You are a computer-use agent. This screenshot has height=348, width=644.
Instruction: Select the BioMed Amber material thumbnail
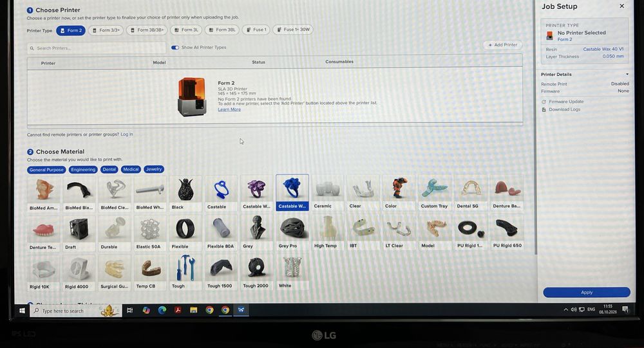44,194
